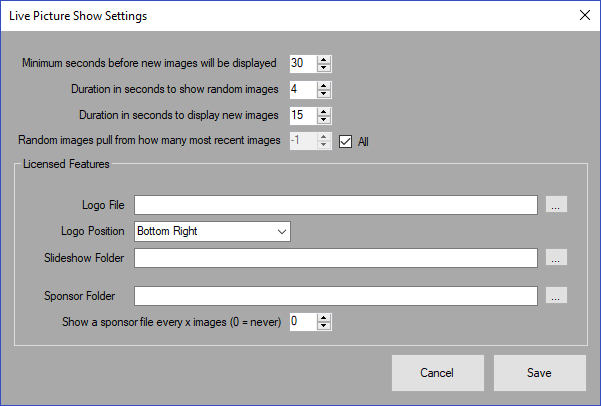Decrease minimum seconds before new images value
This screenshot has width=601, height=406.
[324, 67]
